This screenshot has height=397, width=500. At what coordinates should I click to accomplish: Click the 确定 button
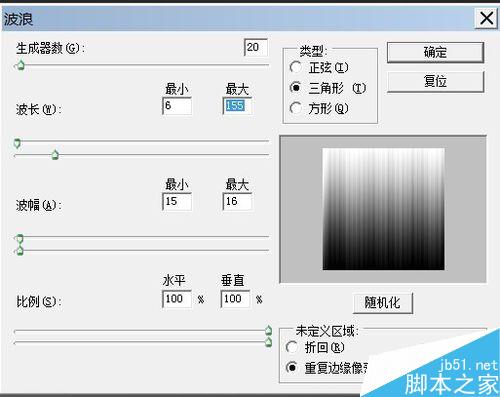[x=435, y=52]
